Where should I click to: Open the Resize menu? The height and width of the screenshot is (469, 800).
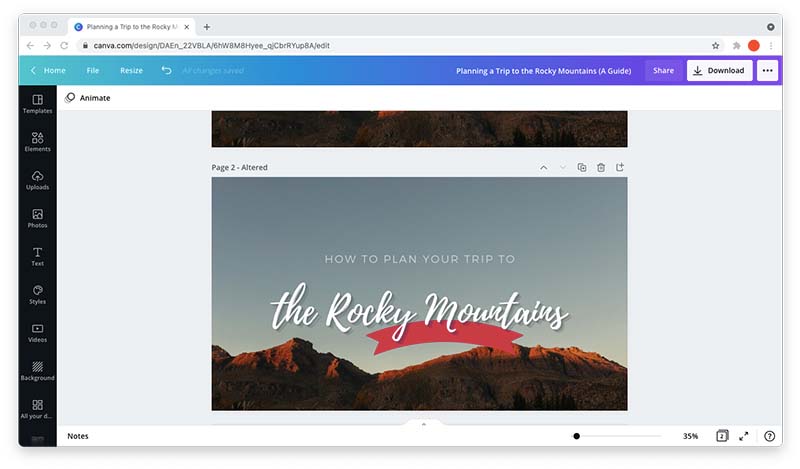pyautogui.click(x=132, y=70)
